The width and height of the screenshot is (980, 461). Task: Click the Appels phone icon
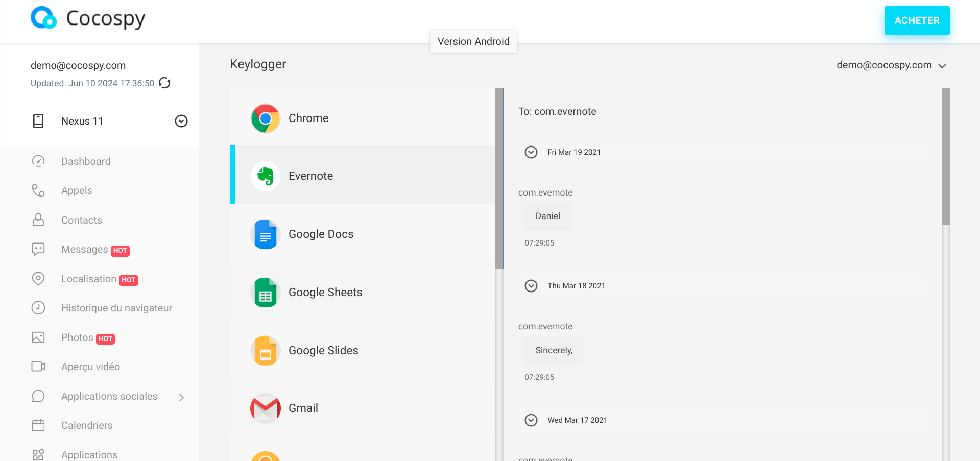tap(38, 190)
